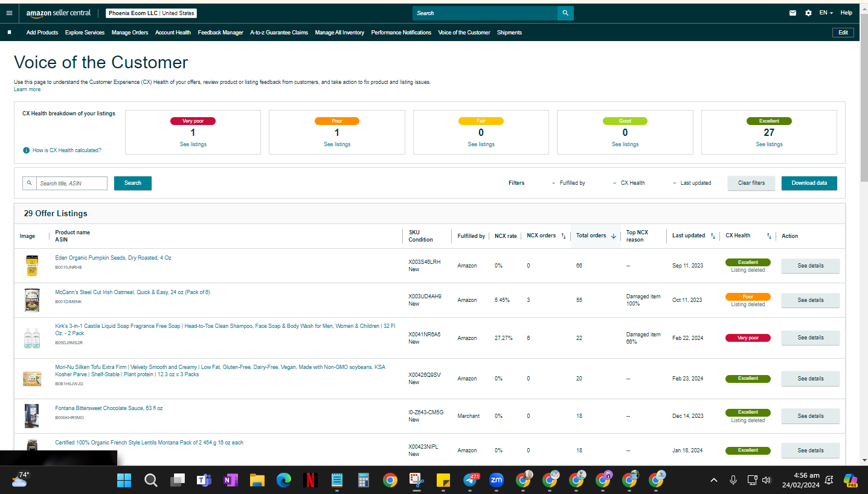Viewport: 868px width, 494px height.
Task: Open Telegram from the taskbar
Action: coord(471,481)
